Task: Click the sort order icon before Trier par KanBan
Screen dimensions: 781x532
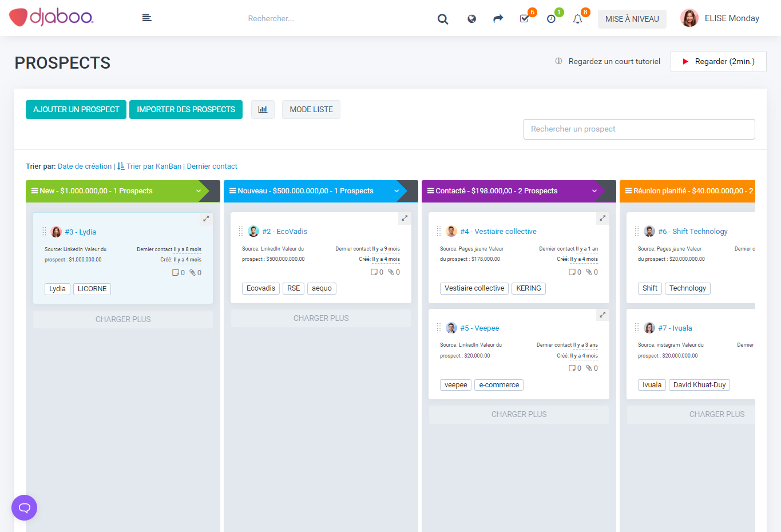Action: 121,166
